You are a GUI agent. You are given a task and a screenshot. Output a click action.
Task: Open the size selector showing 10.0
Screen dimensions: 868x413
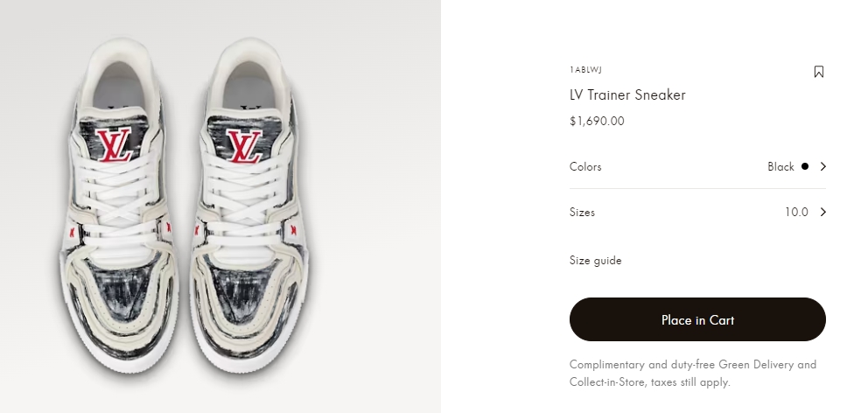(796, 212)
